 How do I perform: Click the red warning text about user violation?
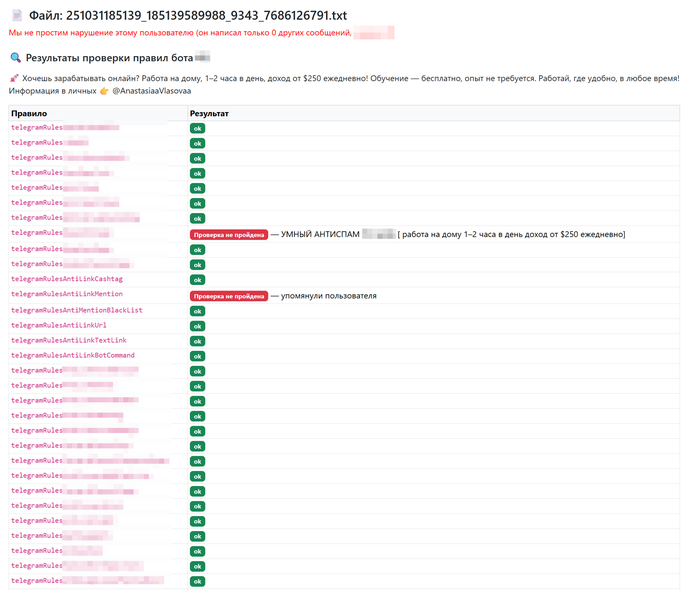click(180, 33)
